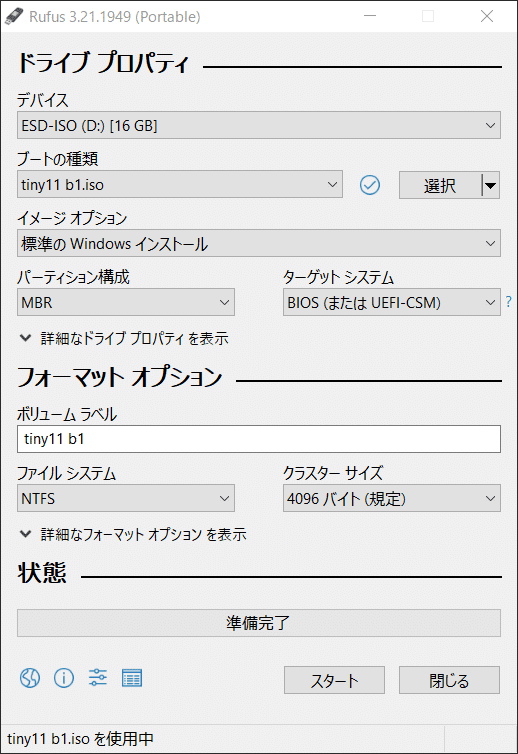Click the スタート button
Screen dimensions: 518x754
pos(334,680)
